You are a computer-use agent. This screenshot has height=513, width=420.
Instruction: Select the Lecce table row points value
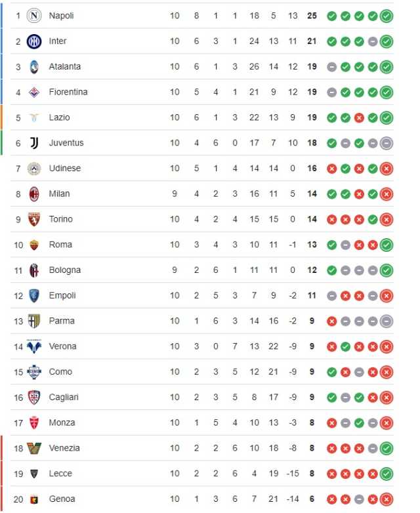click(x=312, y=474)
